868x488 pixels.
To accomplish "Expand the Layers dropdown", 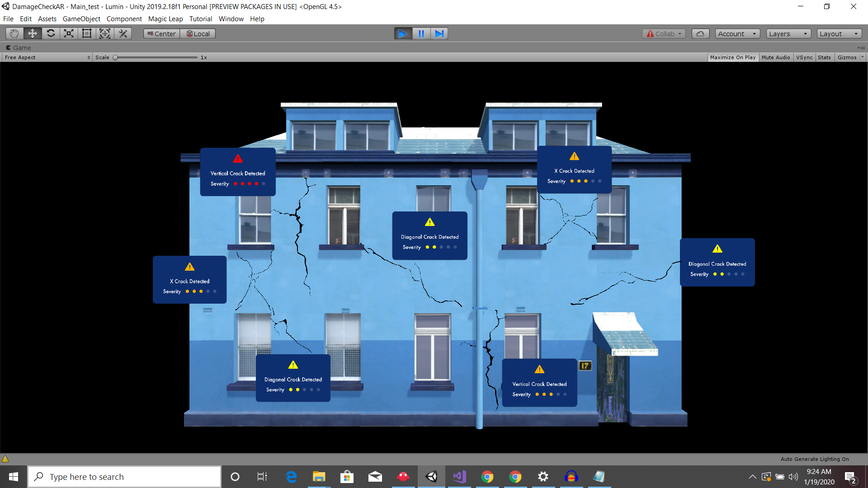I will coord(788,33).
